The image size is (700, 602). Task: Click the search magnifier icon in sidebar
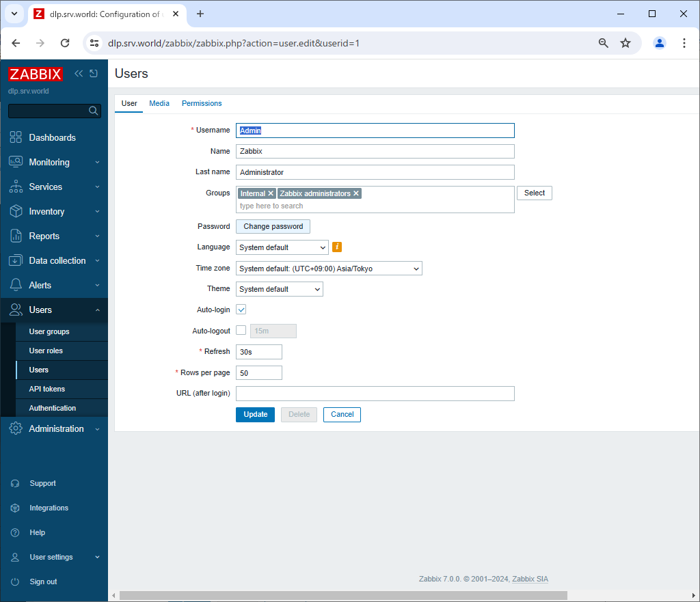94,111
